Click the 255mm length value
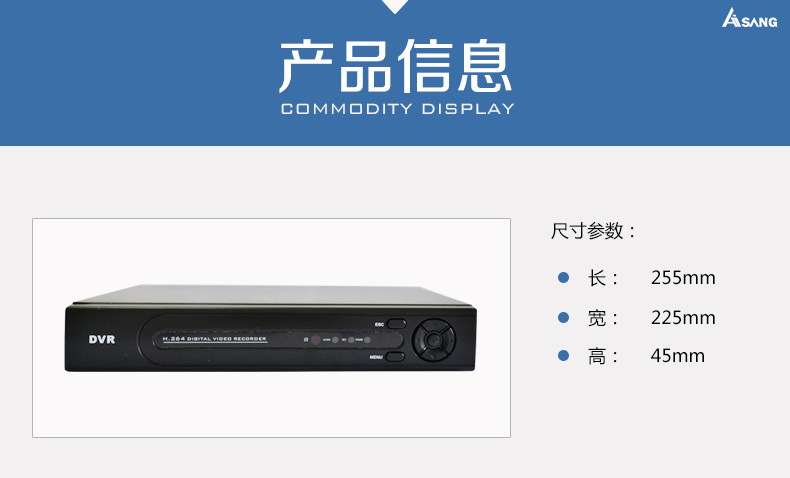Image resolution: width=790 pixels, height=478 pixels. tap(683, 278)
